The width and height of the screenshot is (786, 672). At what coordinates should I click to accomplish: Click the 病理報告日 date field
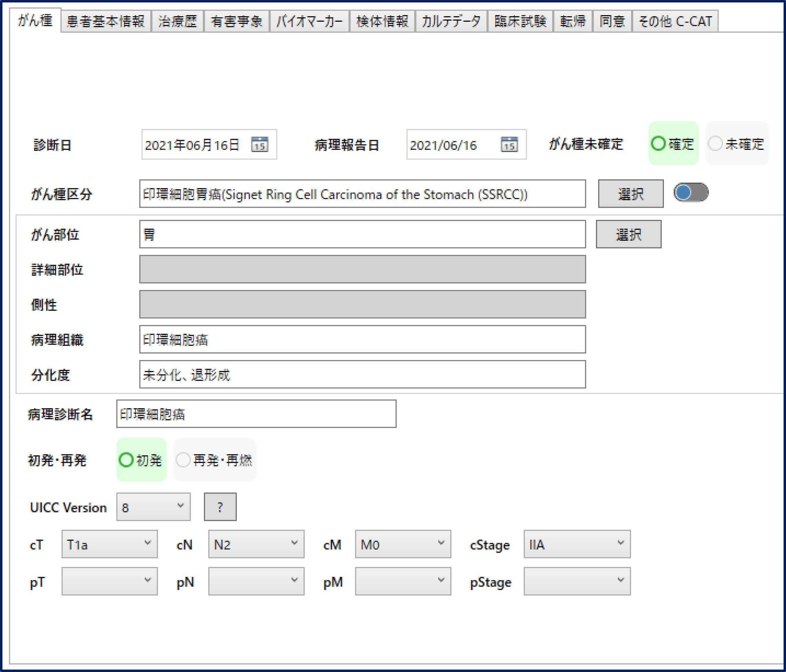coord(466,145)
